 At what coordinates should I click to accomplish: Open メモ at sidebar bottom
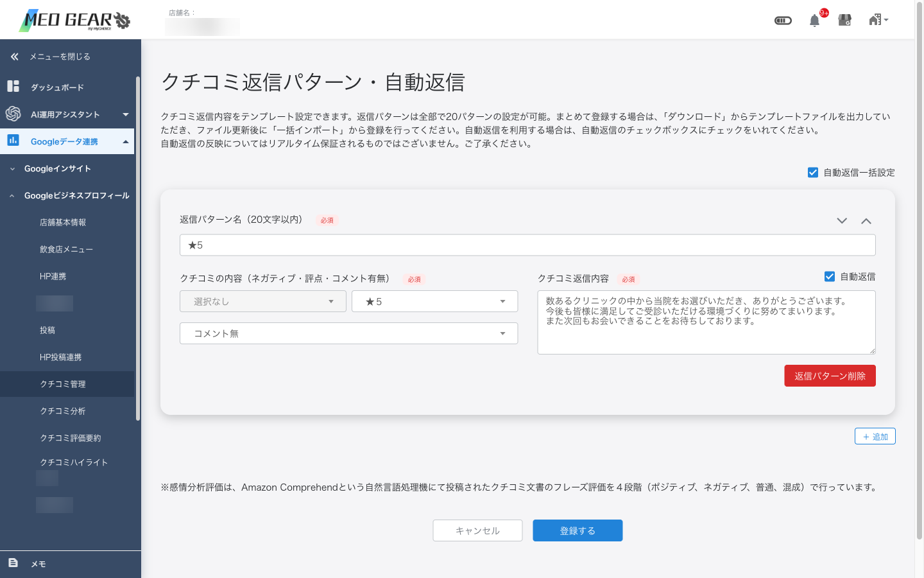click(x=38, y=564)
